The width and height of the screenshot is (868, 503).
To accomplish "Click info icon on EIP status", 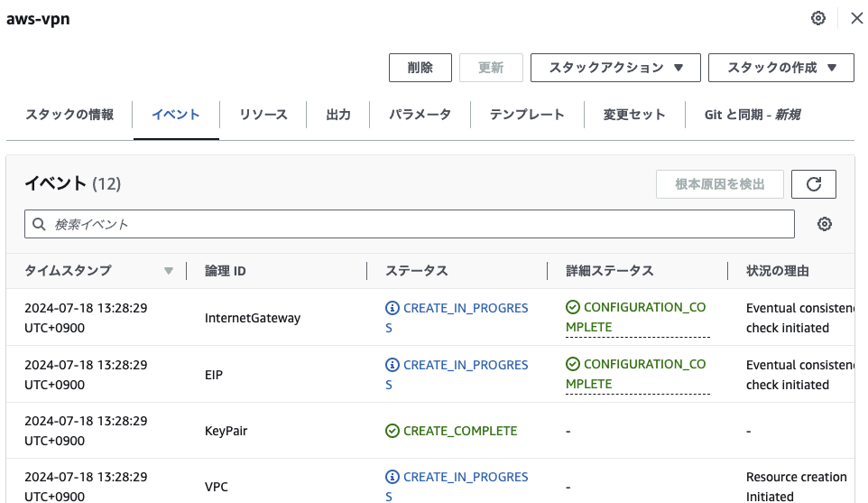I will [x=392, y=365].
